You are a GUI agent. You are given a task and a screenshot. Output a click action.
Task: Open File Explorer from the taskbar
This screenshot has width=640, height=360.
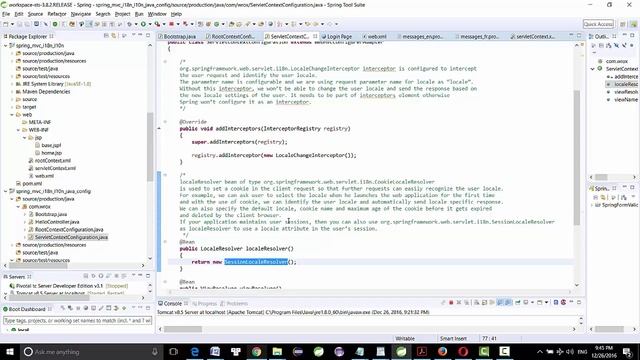277,351
